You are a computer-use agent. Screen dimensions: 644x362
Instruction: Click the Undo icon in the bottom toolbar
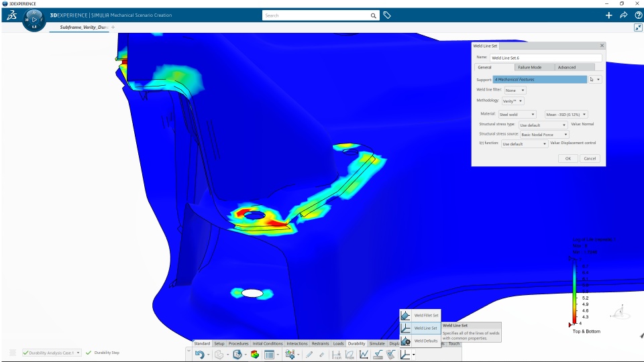tap(200, 355)
